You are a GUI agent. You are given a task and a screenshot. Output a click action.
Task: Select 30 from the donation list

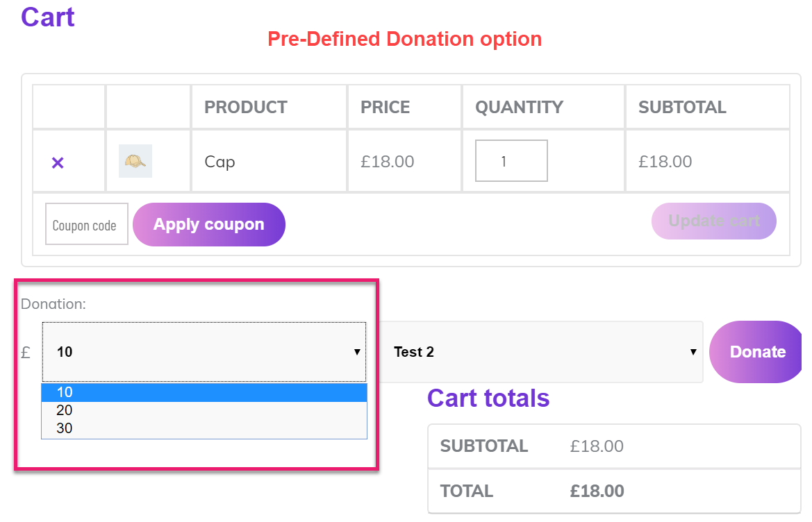pos(204,428)
